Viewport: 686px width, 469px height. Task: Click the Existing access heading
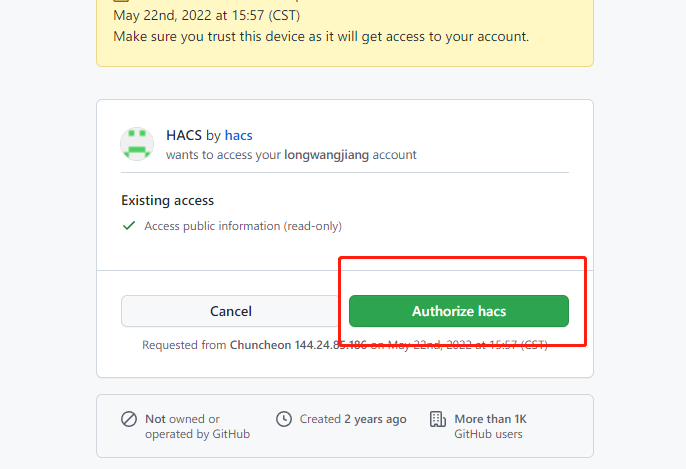[167, 200]
